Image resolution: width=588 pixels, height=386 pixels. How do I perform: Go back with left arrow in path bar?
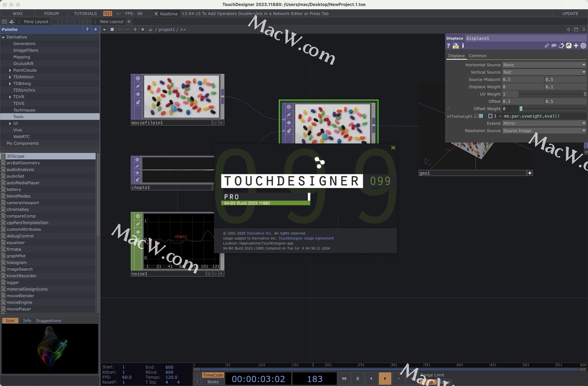[120, 29]
